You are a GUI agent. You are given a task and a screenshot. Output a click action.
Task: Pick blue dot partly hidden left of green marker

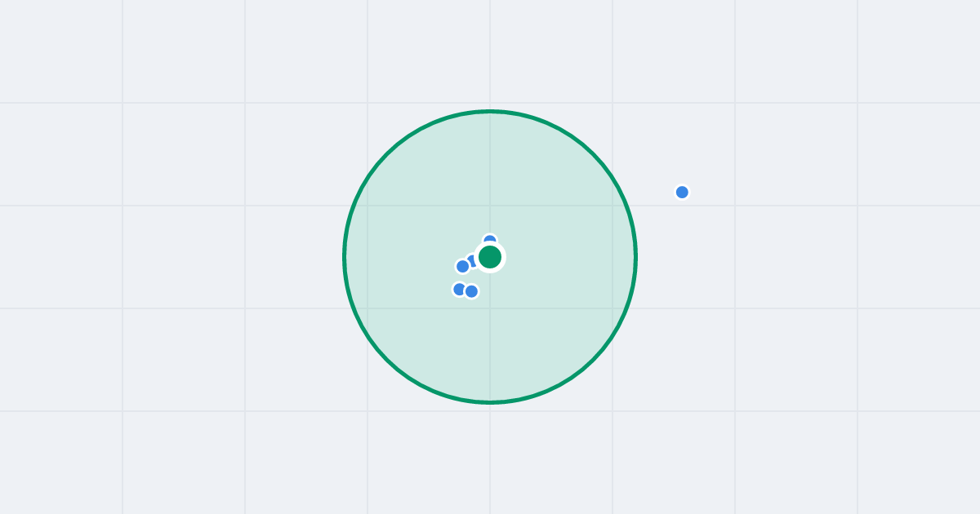[x=471, y=260]
